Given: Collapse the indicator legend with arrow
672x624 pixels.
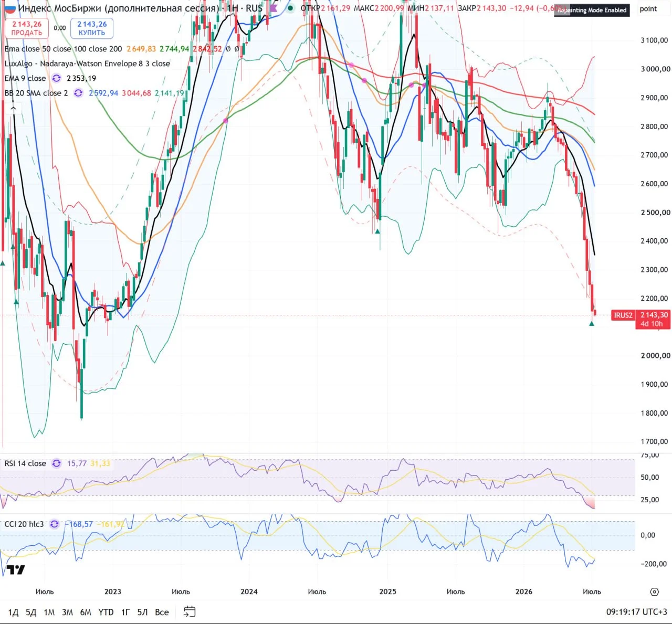Looking at the screenshot, I should coord(13,108).
